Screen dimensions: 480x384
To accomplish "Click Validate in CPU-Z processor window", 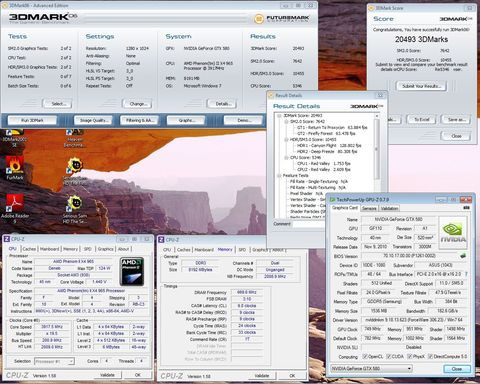I will pyautogui.click(x=107, y=375).
